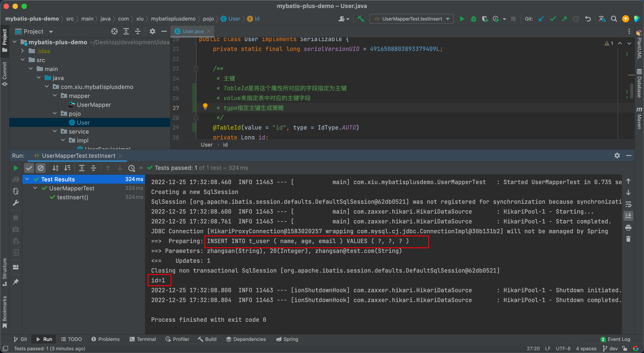Open the Terminal tool window tab
This screenshot has width=644, height=353.
coord(142,339)
